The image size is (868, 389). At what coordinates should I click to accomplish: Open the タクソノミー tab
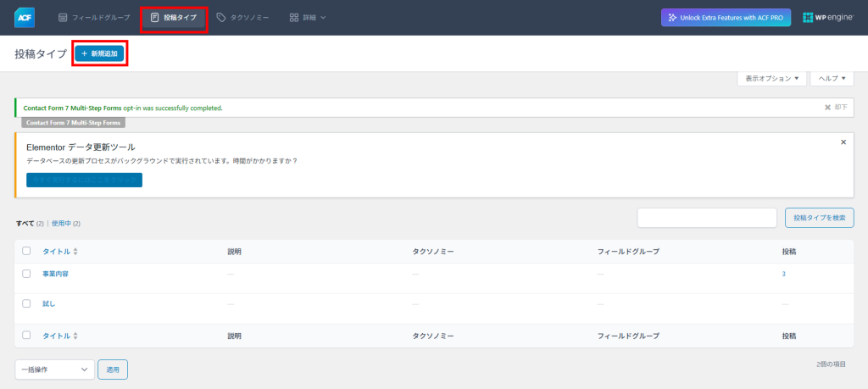click(x=242, y=17)
